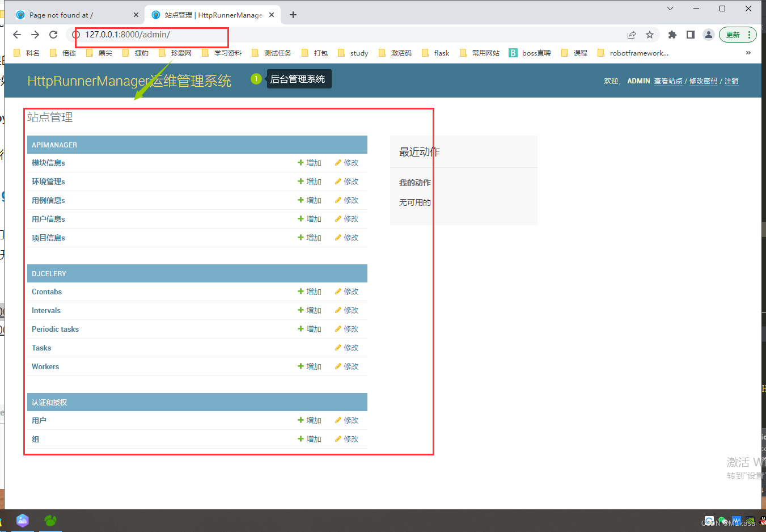Close the 站点管理 HttpRunnerManager tab
Image resolution: width=766 pixels, height=532 pixels.
pos(272,15)
